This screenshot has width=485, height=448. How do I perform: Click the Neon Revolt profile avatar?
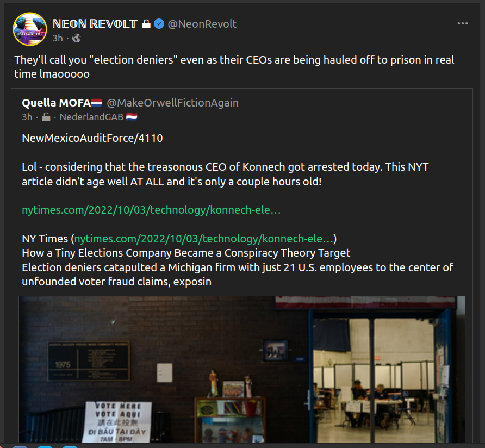click(x=30, y=29)
